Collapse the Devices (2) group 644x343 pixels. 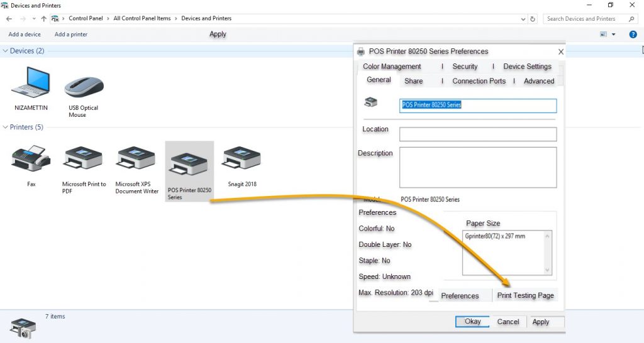pyautogui.click(x=5, y=51)
